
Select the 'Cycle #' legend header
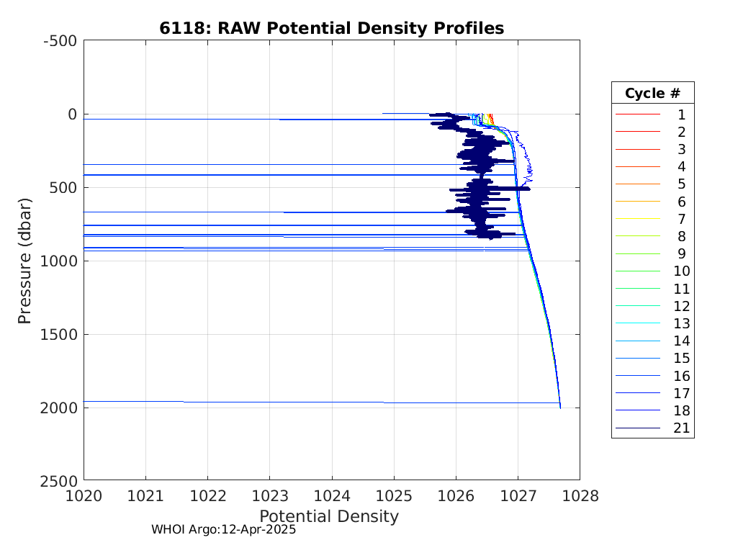click(x=652, y=94)
